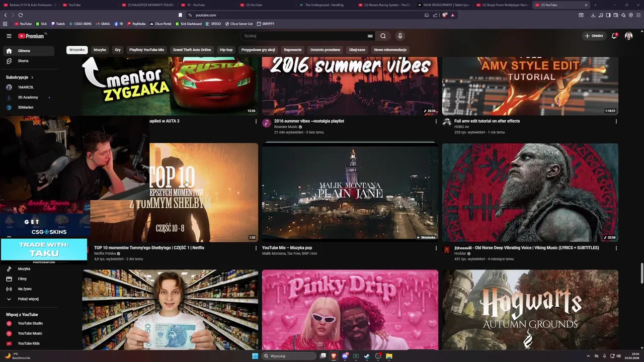644x362 pixels.
Task: Open the YouTube hamburger guide menu
Action: (x=9, y=36)
